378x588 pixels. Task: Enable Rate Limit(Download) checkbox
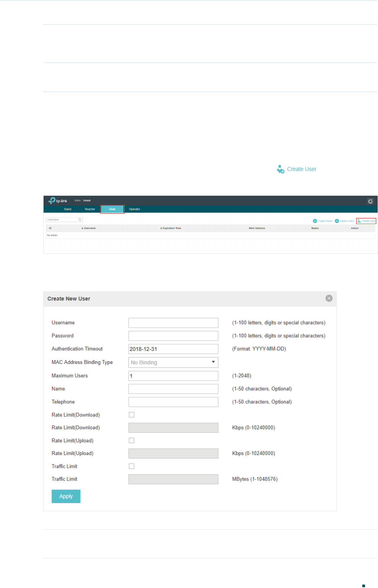(131, 415)
